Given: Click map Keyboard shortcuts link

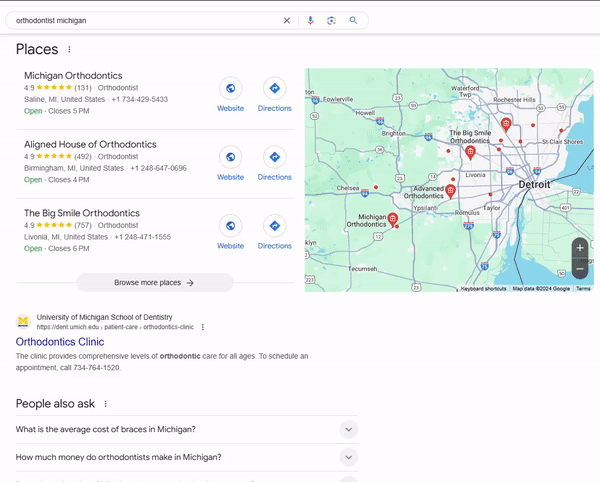Looking at the screenshot, I should 483,288.
